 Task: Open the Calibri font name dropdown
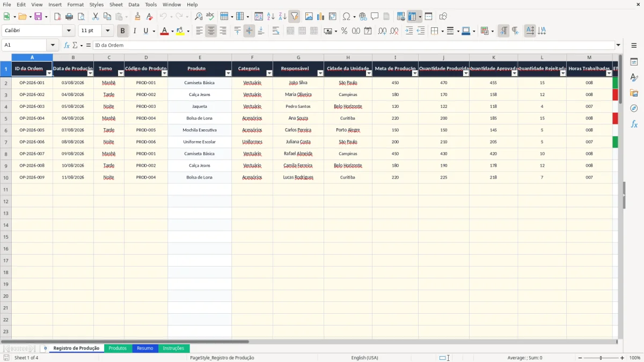tap(69, 31)
